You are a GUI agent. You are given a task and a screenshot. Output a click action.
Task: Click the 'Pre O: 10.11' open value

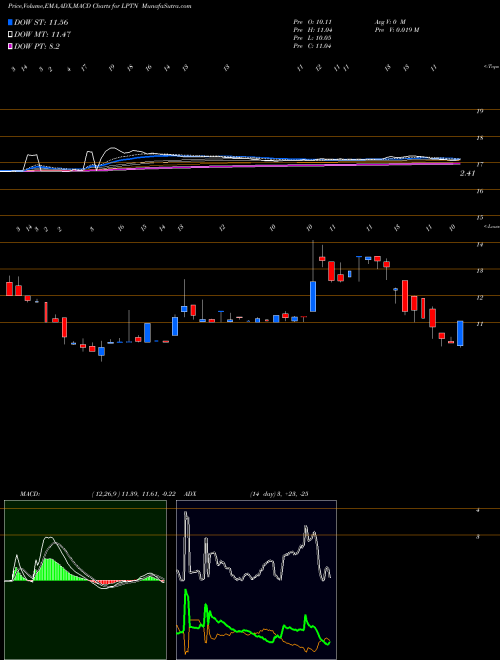pos(313,21)
